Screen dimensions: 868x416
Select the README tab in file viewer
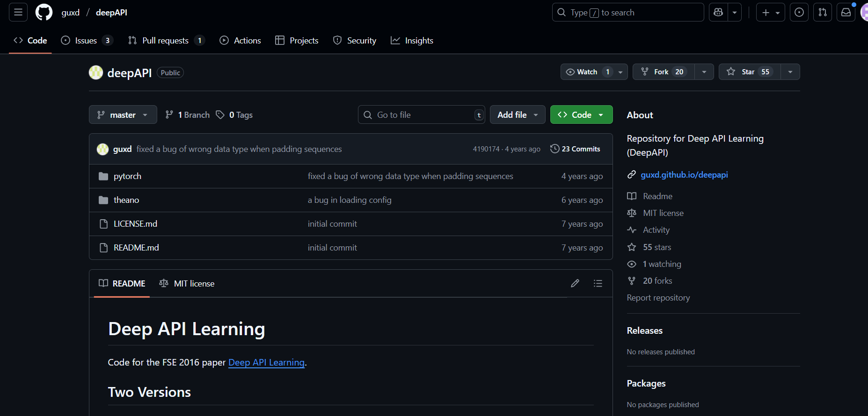point(122,283)
